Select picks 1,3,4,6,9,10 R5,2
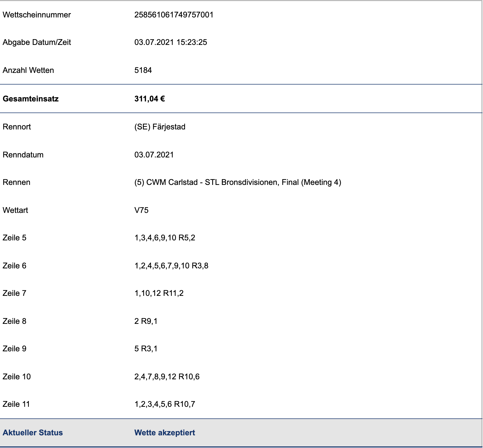The width and height of the screenshot is (483, 448). [x=165, y=238]
